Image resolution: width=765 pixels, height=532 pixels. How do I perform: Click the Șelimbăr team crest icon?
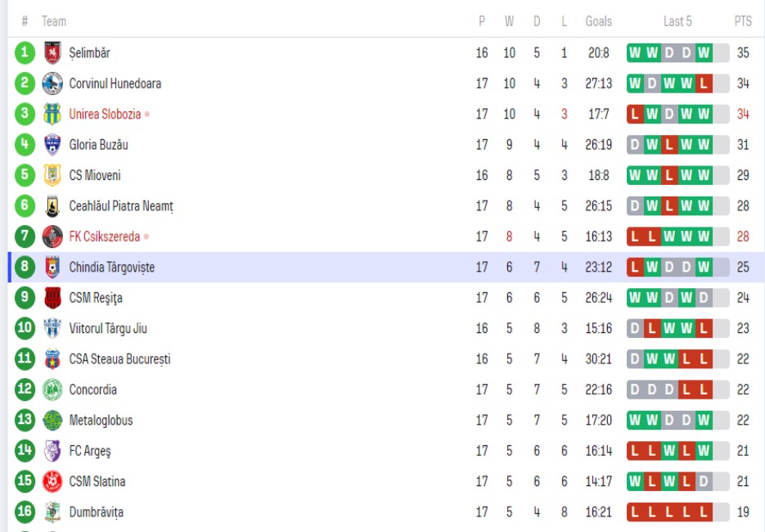tap(52, 53)
